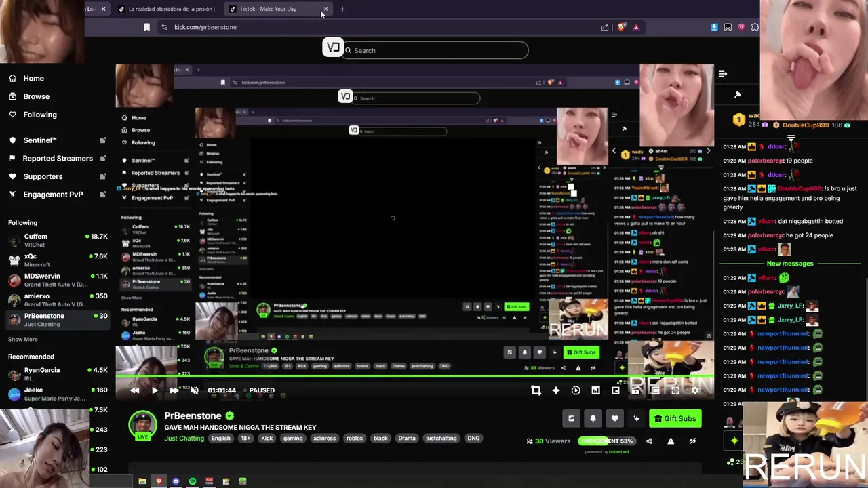The height and width of the screenshot is (488, 868).
Task: Unmute the stream volume icon
Action: click(x=195, y=390)
